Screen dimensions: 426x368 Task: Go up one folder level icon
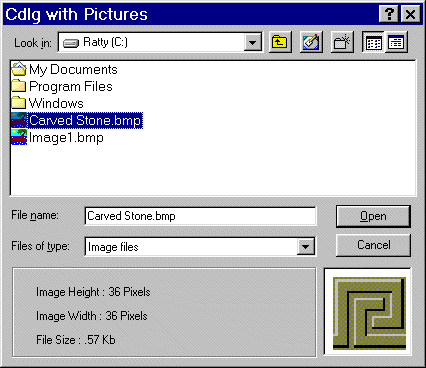point(280,42)
